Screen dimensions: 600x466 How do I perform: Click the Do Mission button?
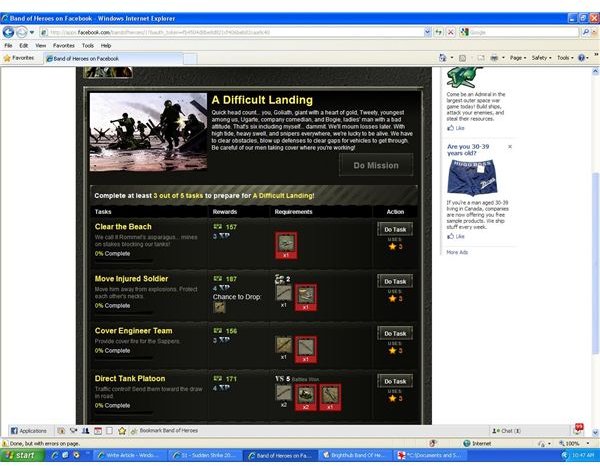[x=376, y=165]
